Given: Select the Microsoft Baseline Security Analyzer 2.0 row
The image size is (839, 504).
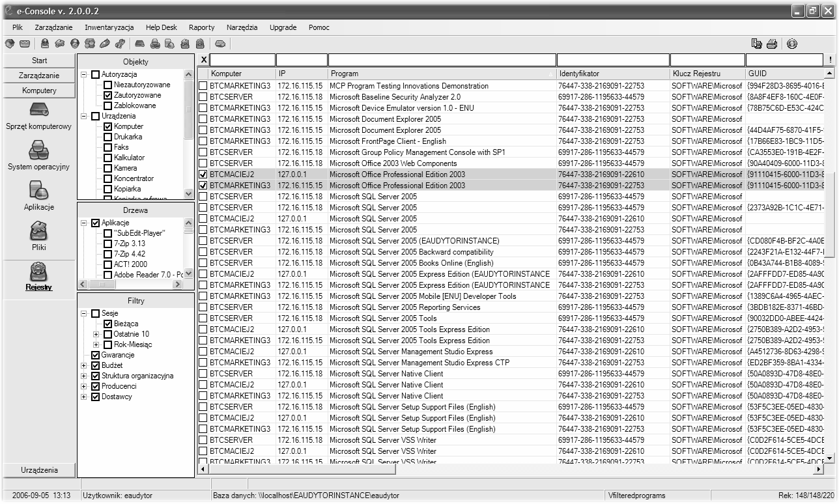Looking at the screenshot, I should click(511, 97).
